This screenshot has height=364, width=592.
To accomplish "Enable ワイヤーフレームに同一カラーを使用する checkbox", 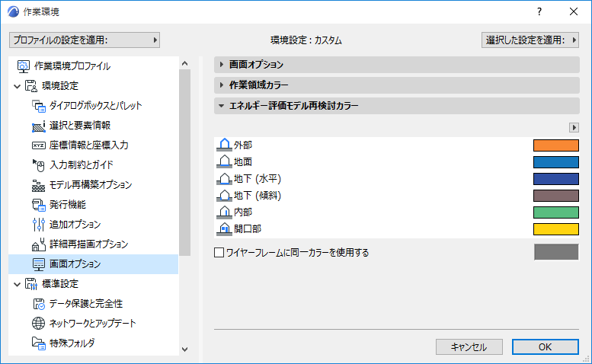I will (220, 252).
